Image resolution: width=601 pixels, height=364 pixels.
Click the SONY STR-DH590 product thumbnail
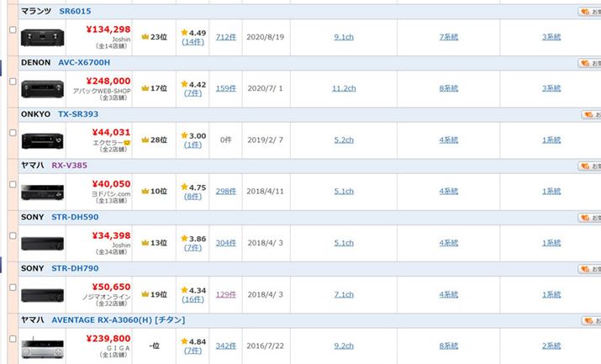coord(42,243)
